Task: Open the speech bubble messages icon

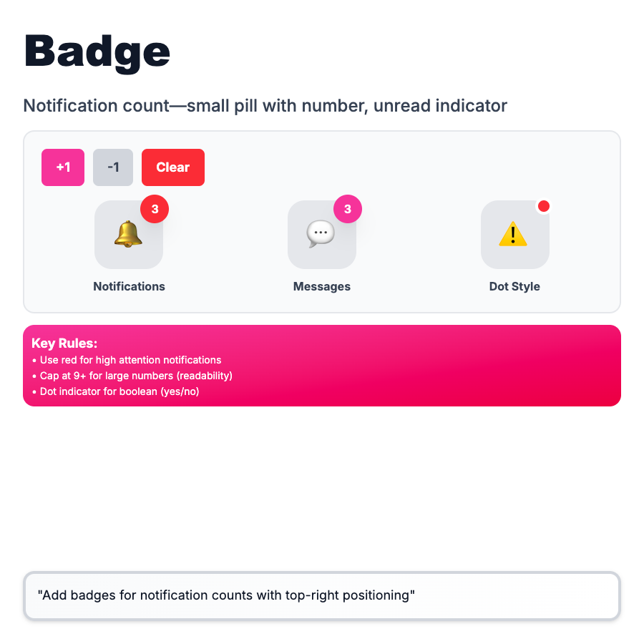Action: 321,235
